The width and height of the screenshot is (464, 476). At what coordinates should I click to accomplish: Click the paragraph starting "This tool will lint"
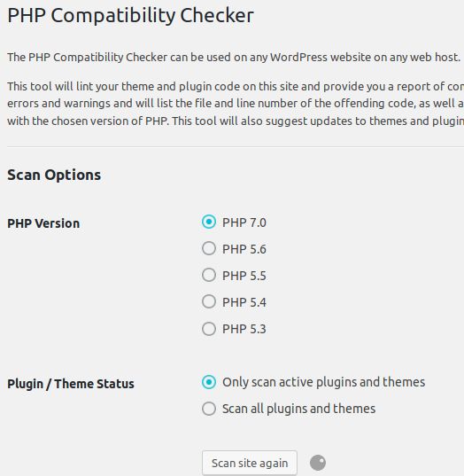236,104
